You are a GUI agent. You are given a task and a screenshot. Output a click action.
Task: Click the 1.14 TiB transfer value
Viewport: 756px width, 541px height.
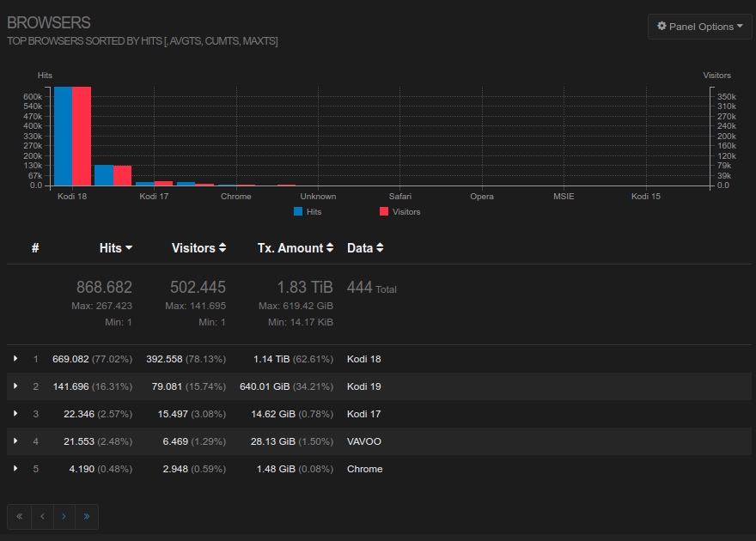(x=271, y=359)
